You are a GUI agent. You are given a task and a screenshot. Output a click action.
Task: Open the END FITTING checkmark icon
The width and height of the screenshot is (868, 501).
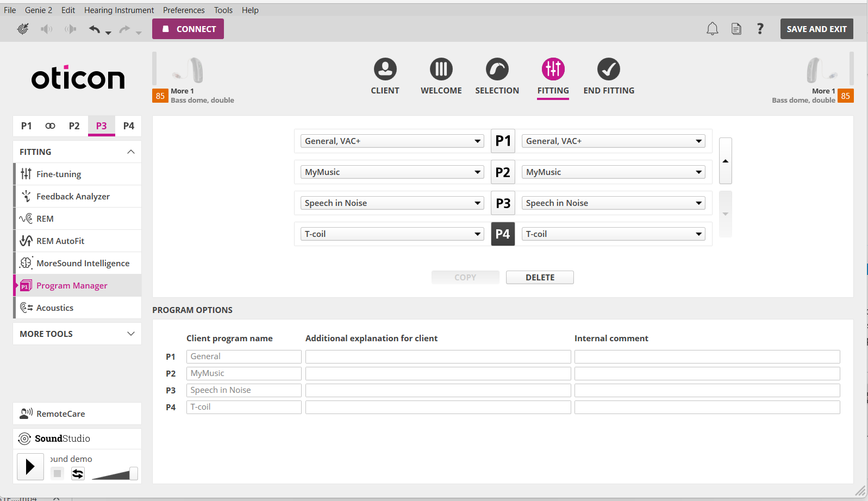click(x=609, y=69)
